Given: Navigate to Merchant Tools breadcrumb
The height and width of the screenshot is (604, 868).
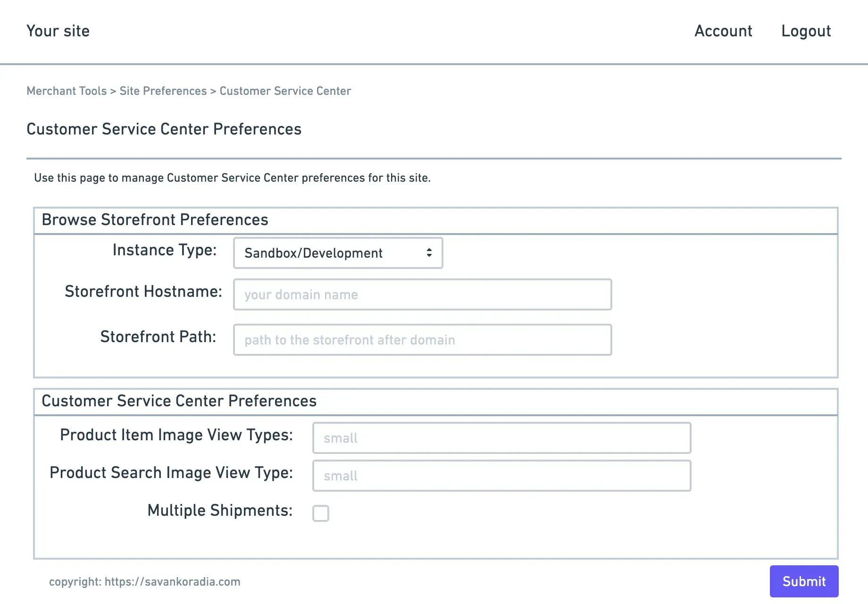Looking at the screenshot, I should (67, 91).
